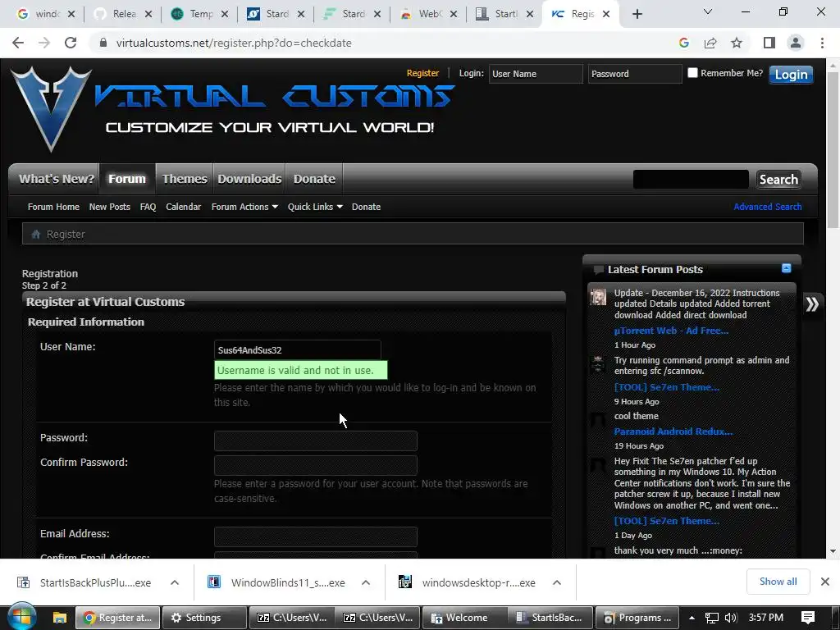This screenshot has height=630, width=840.
Task: Expand the Quick Links dropdown
Action: tap(315, 207)
